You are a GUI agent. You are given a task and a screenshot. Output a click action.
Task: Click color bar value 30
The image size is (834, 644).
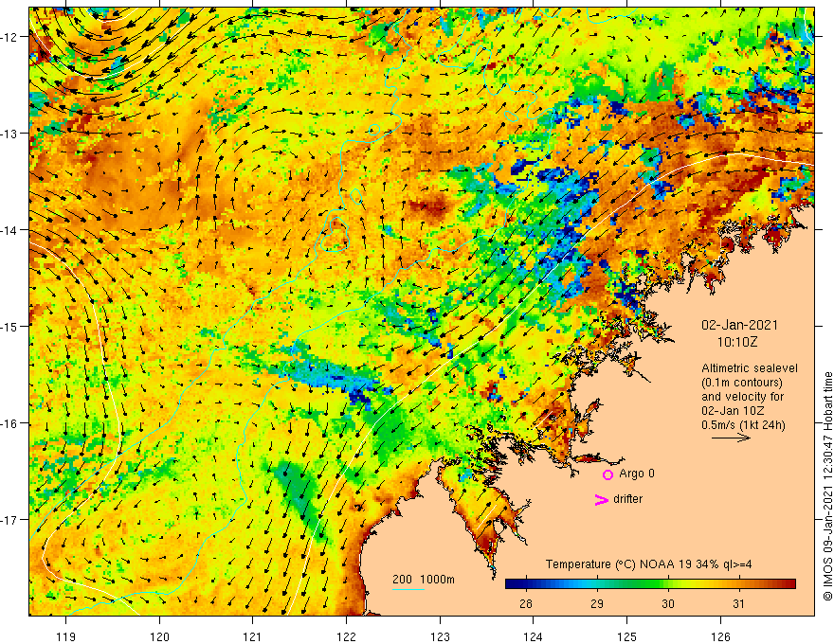click(668, 604)
